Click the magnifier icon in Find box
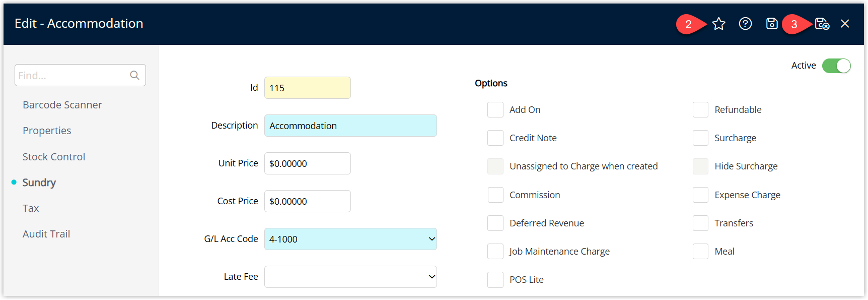The image size is (868, 300). pyautogui.click(x=134, y=75)
